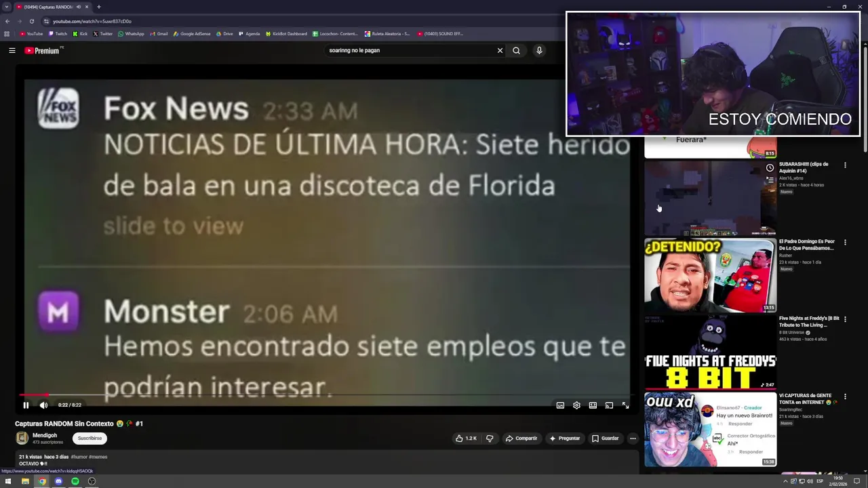Screen dimensions: 868x488
Task: Open the Drive bookmark
Action: pos(224,33)
